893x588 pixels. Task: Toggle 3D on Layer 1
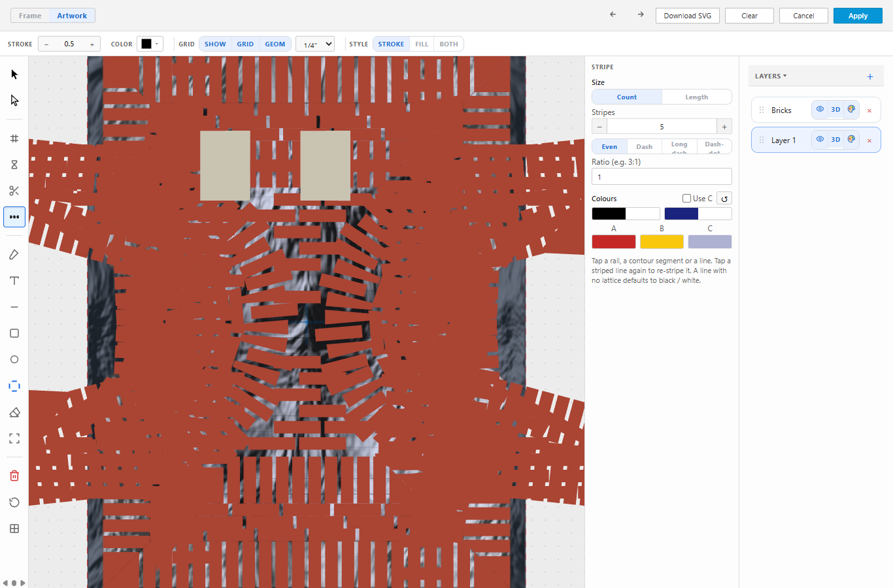pos(835,139)
